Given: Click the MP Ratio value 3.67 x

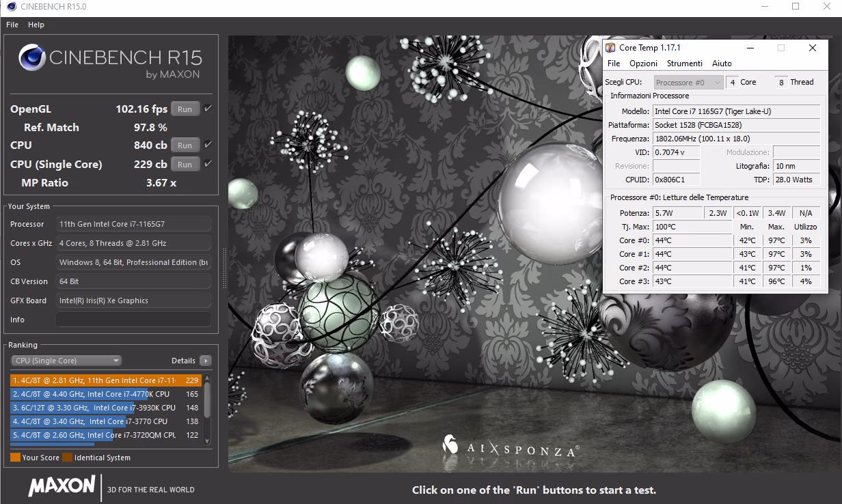Looking at the screenshot, I should [161, 183].
